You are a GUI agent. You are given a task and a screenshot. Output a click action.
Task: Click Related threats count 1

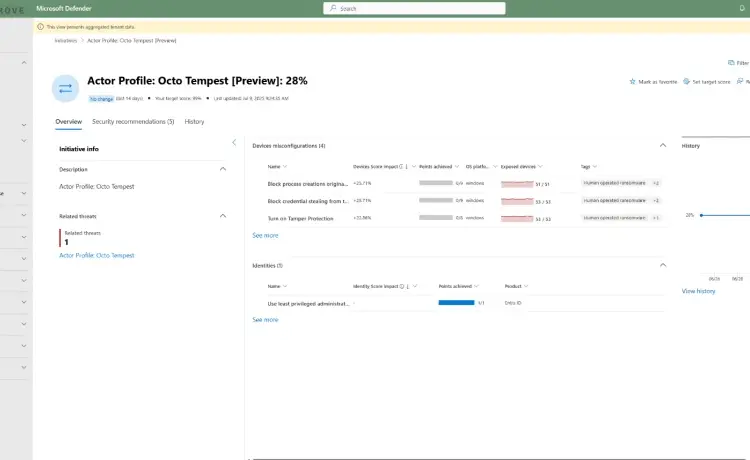(66, 242)
